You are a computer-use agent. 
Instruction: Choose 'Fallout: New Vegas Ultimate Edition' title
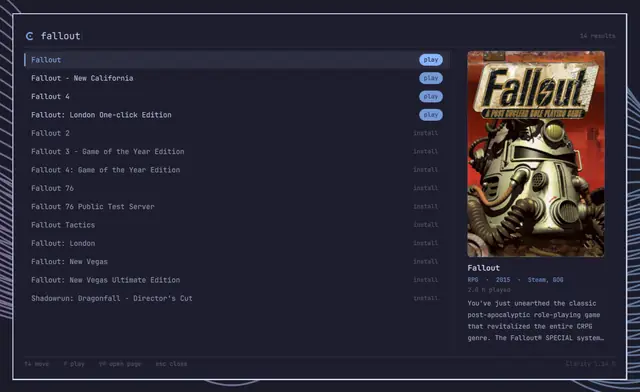point(105,280)
